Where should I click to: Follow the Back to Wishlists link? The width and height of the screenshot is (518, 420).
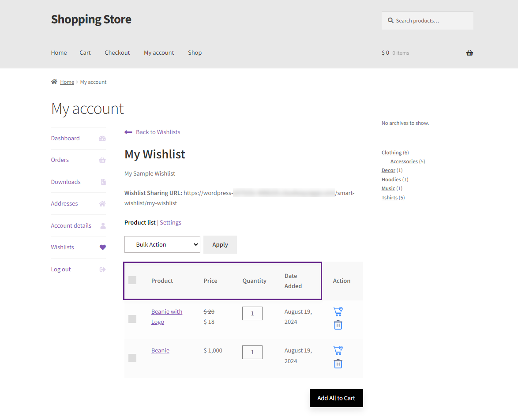[158, 132]
